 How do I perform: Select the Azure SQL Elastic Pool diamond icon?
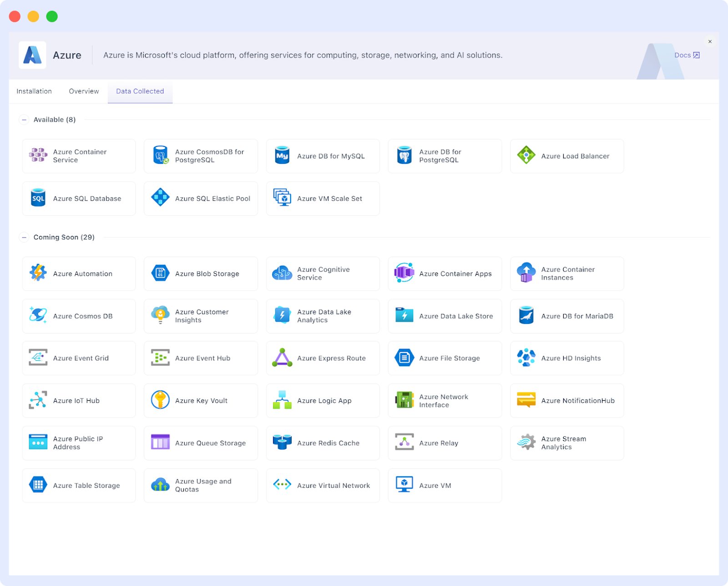160,198
